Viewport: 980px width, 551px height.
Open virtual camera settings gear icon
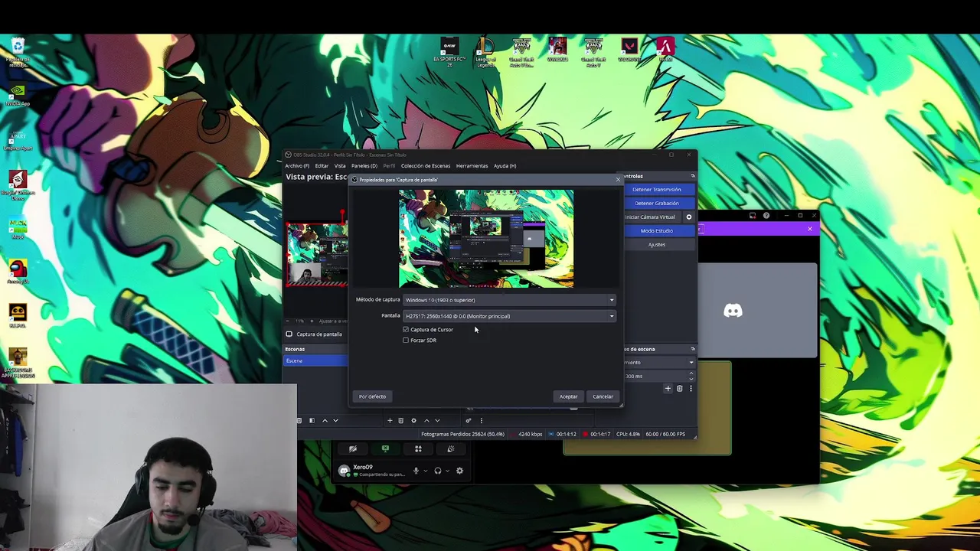click(x=688, y=217)
